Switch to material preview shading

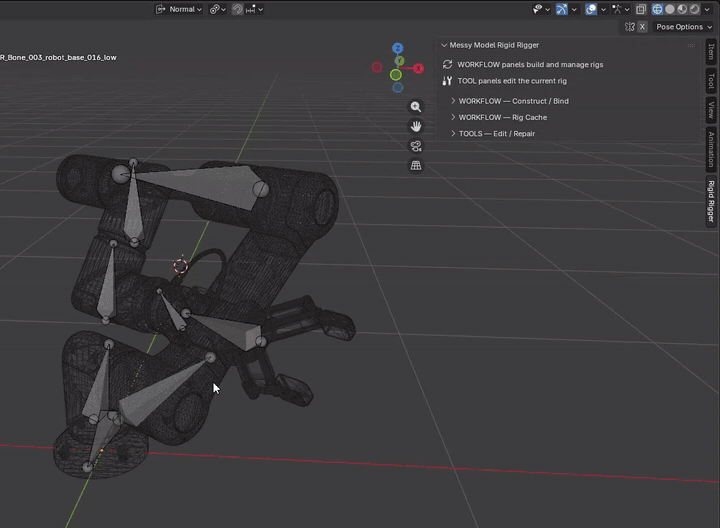click(x=682, y=9)
